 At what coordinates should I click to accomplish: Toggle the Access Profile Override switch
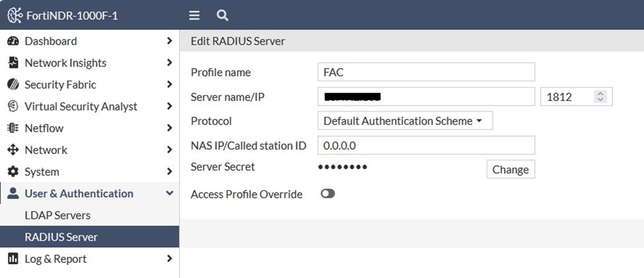tap(328, 194)
